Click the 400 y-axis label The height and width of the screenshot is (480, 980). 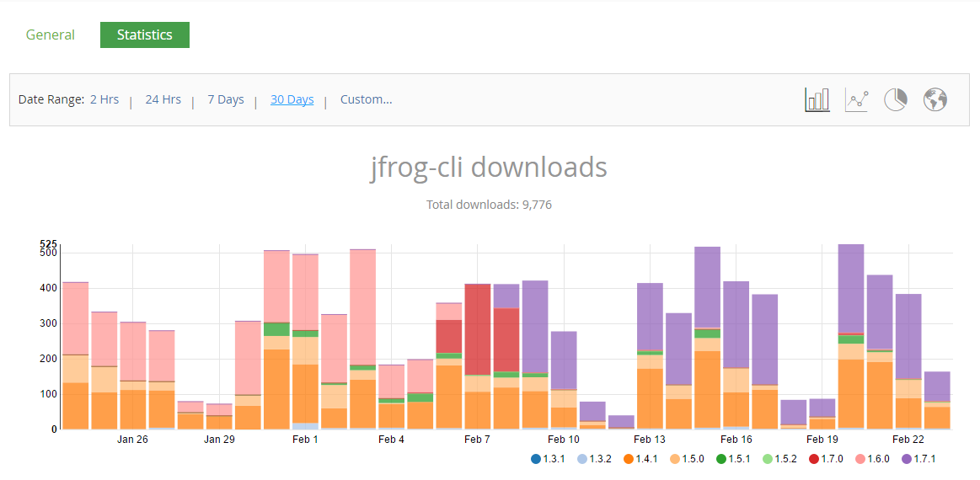point(48,288)
